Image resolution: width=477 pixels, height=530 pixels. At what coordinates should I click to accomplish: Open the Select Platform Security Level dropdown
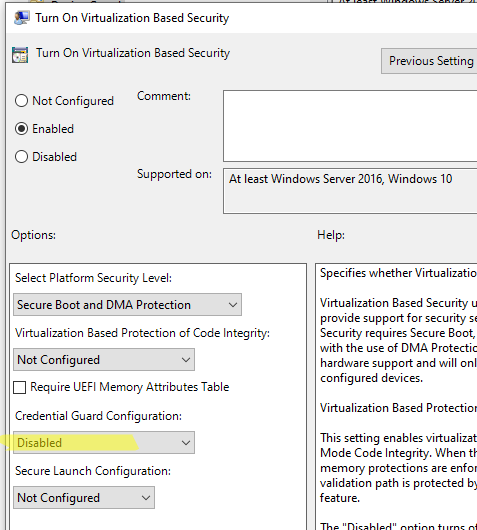(127, 305)
